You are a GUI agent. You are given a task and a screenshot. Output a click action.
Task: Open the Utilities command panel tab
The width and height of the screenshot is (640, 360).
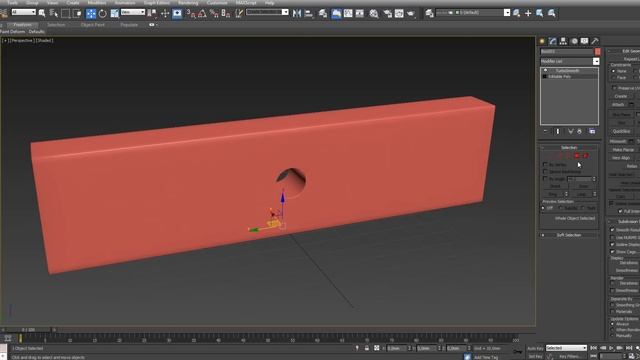(x=595, y=41)
